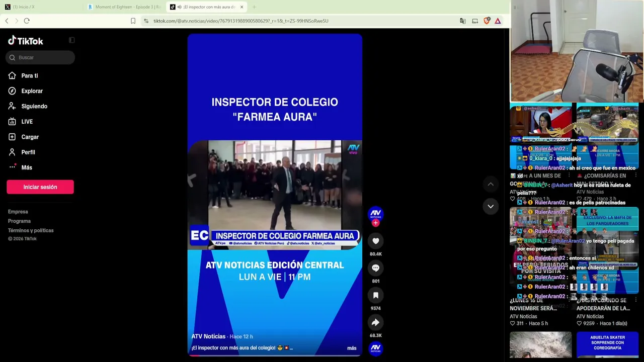644x362 pixels.
Task: Click the cast screen icon in the address bar
Action: tap(475, 21)
